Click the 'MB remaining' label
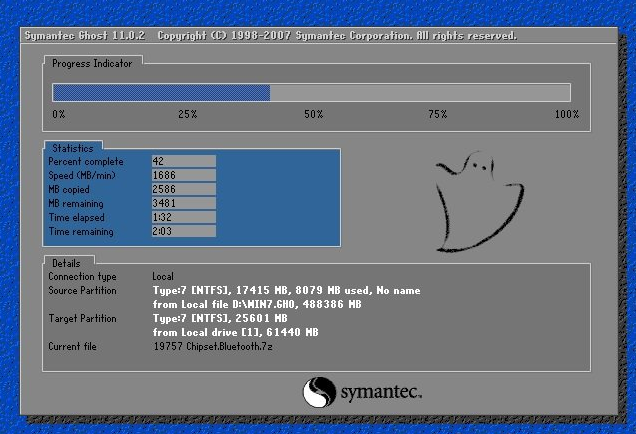636x434 pixels. coord(76,204)
